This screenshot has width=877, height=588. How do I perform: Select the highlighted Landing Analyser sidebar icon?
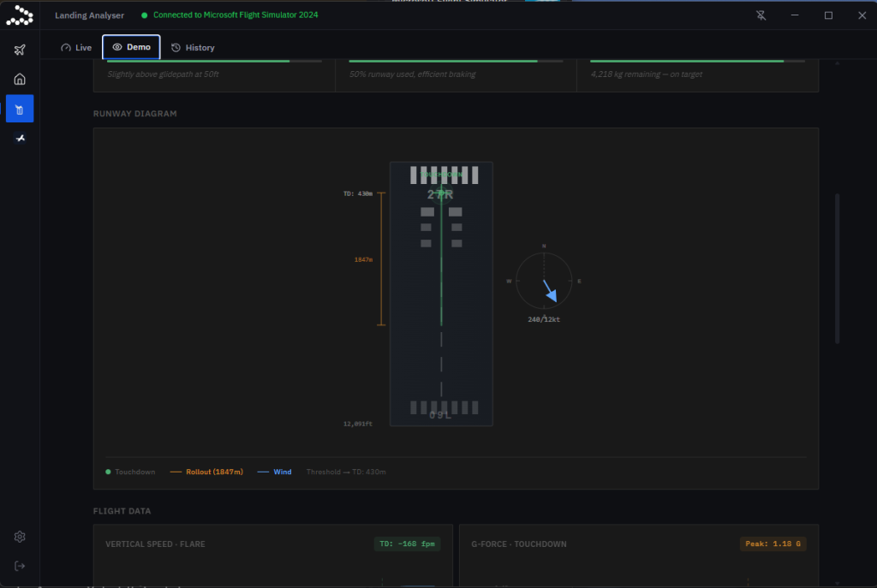click(x=20, y=109)
